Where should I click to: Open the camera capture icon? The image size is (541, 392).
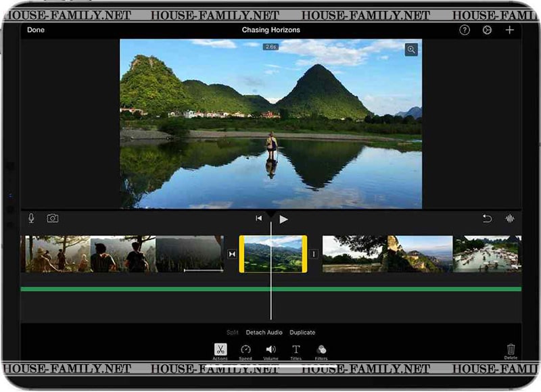pyautogui.click(x=53, y=218)
